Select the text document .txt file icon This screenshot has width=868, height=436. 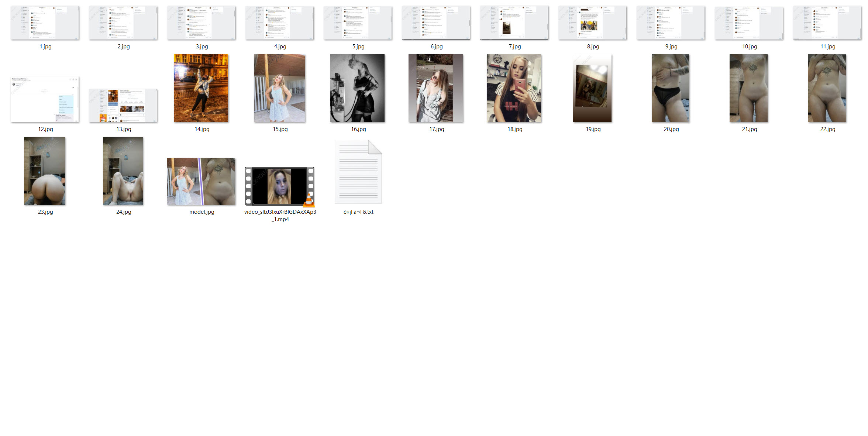click(x=358, y=172)
